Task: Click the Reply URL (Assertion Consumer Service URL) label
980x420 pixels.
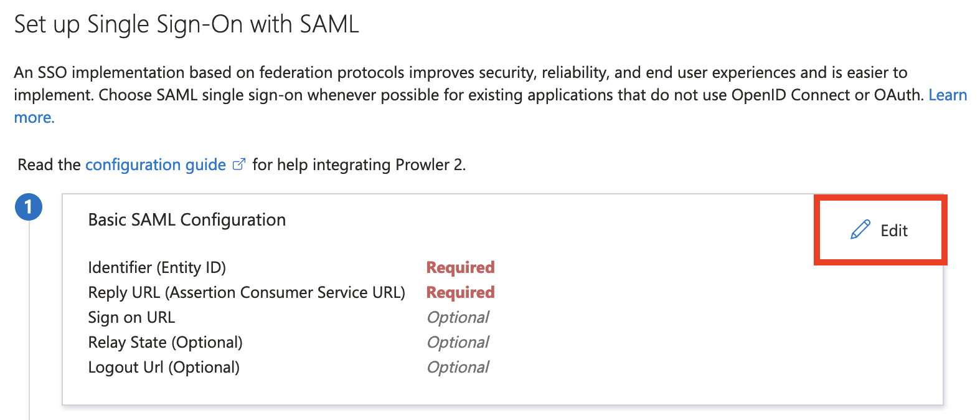Action: point(247,292)
